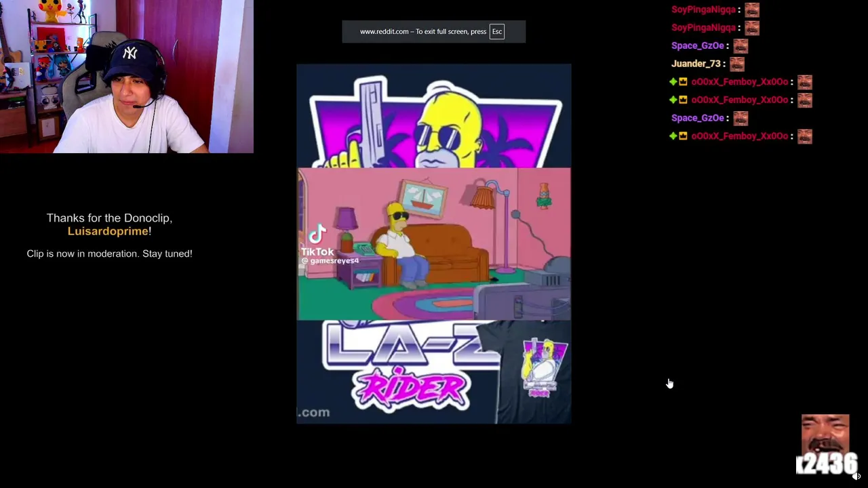Click the speaker volume icon at screen corner
The height and width of the screenshot is (488, 868).
(857, 476)
